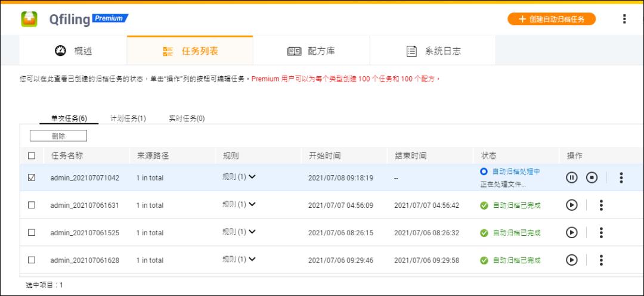The width and height of the screenshot is (644, 296).
Task: Stop the admin_202107071042 task
Action: 592,177
